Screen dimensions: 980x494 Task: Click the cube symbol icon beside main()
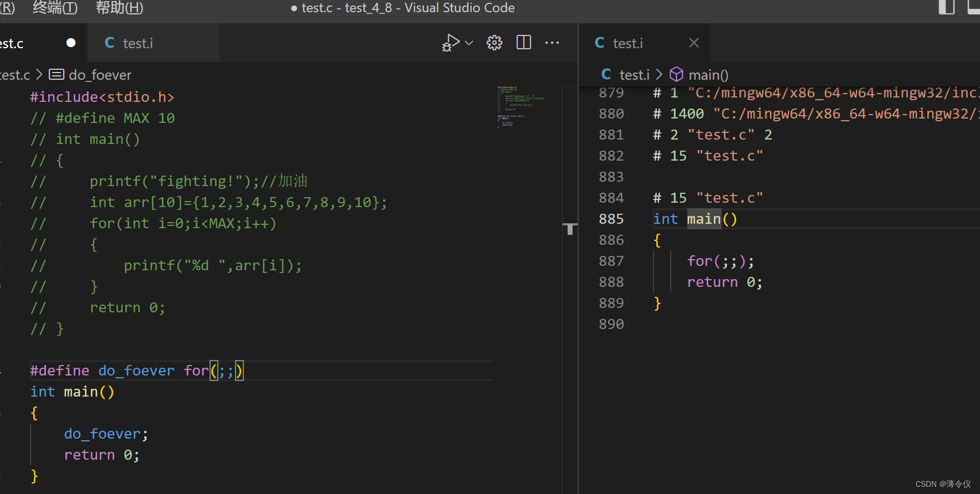point(676,74)
